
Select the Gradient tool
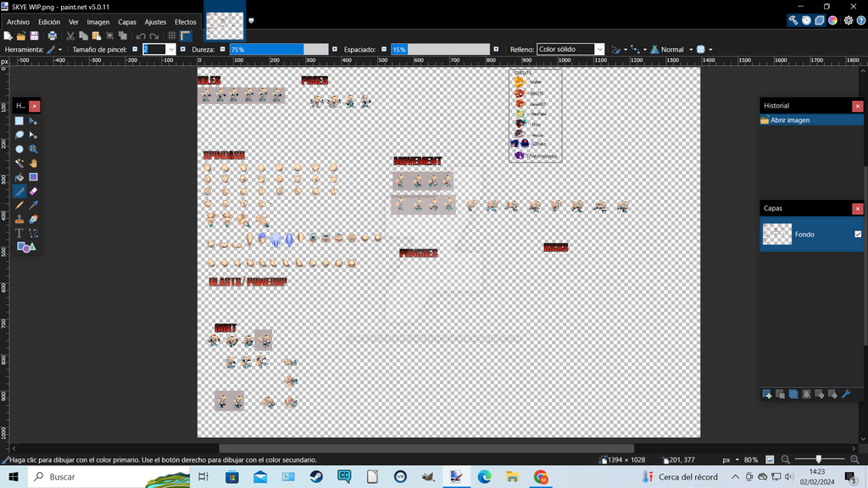click(x=33, y=177)
